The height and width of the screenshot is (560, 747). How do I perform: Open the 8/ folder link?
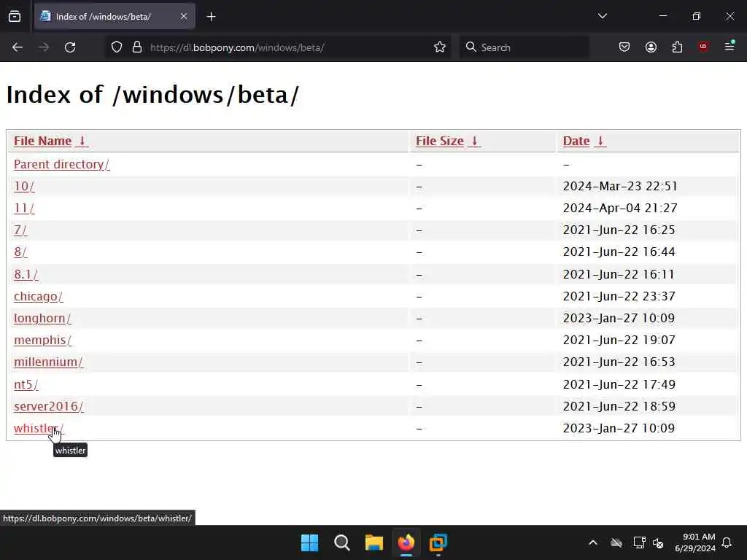click(x=20, y=252)
